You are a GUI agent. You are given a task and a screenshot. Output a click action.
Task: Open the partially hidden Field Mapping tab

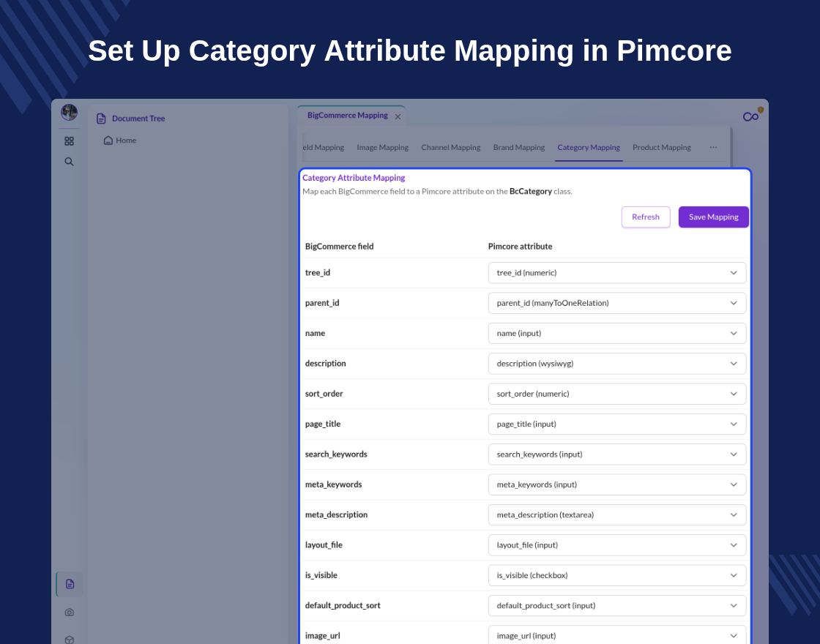323,147
